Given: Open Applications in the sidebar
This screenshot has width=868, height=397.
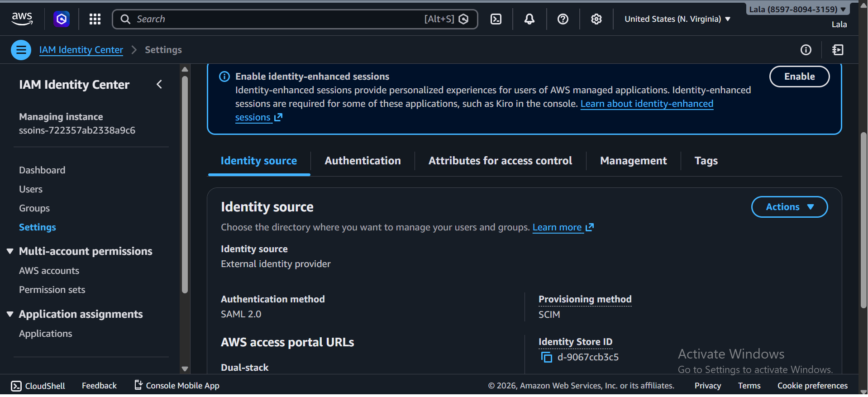Looking at the screenshot, I should pos(45,334).
